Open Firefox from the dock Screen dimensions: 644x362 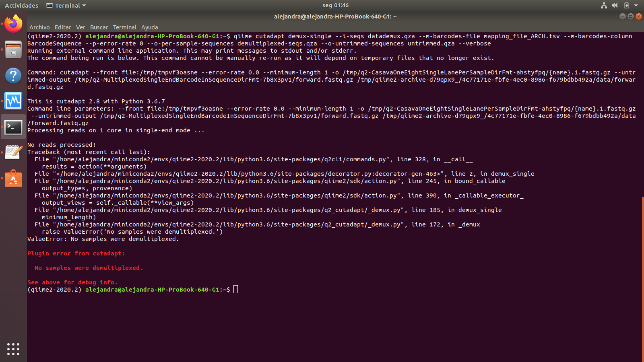13,24
